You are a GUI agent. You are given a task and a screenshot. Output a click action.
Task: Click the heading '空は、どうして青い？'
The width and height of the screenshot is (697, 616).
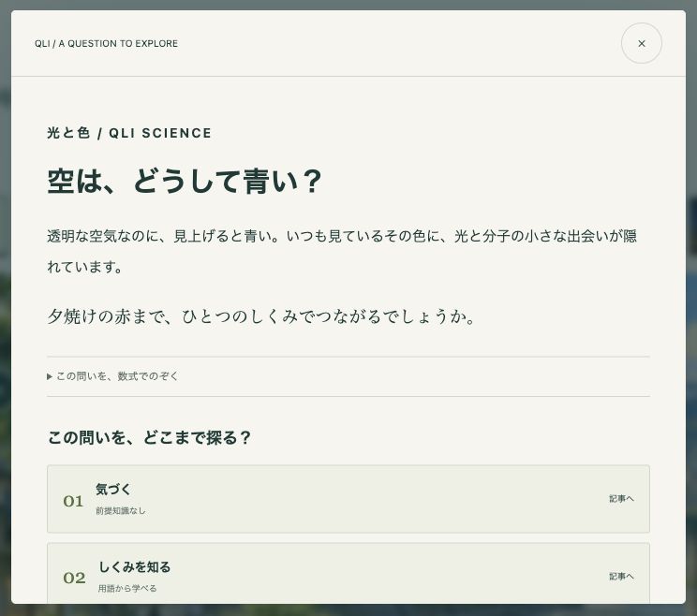click(185, 182)
